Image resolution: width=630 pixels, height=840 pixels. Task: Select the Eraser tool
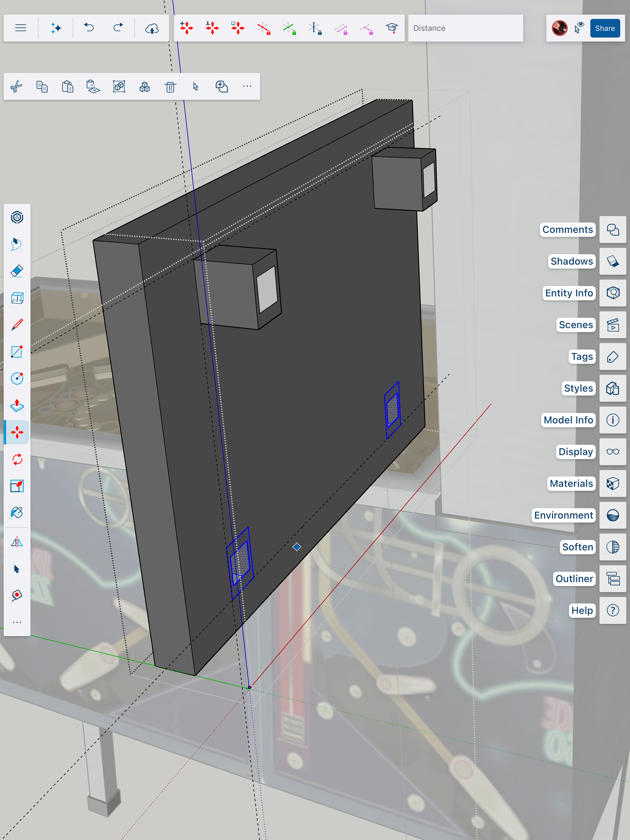[17, 271]
